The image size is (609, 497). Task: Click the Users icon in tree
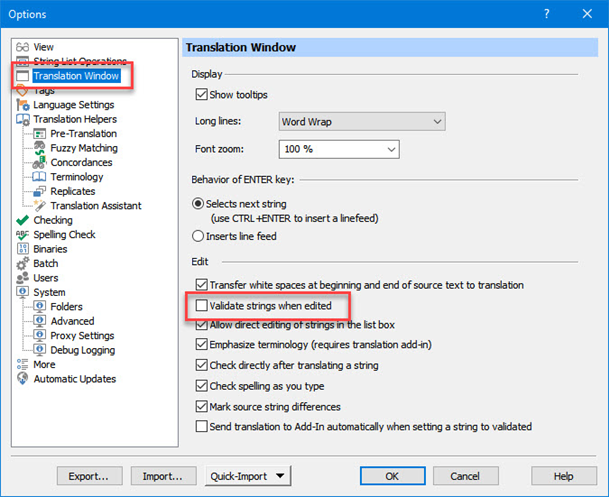23,278
